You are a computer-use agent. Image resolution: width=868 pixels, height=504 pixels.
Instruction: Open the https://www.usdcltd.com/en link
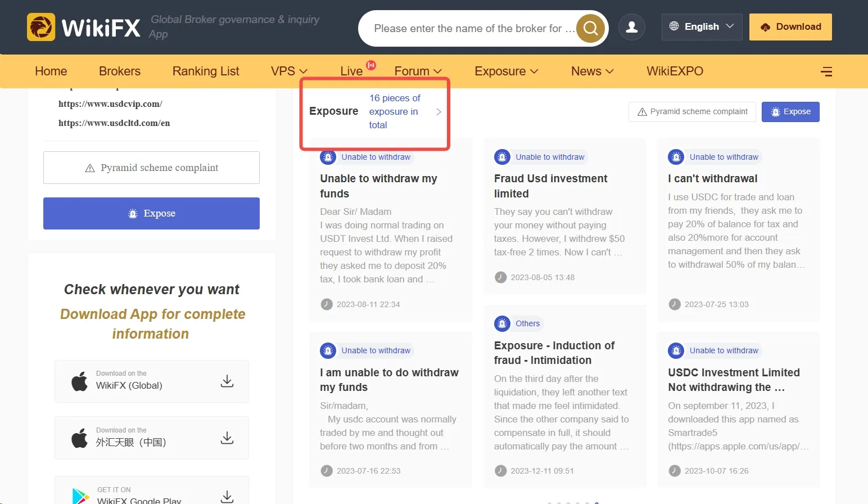point(114,123)
